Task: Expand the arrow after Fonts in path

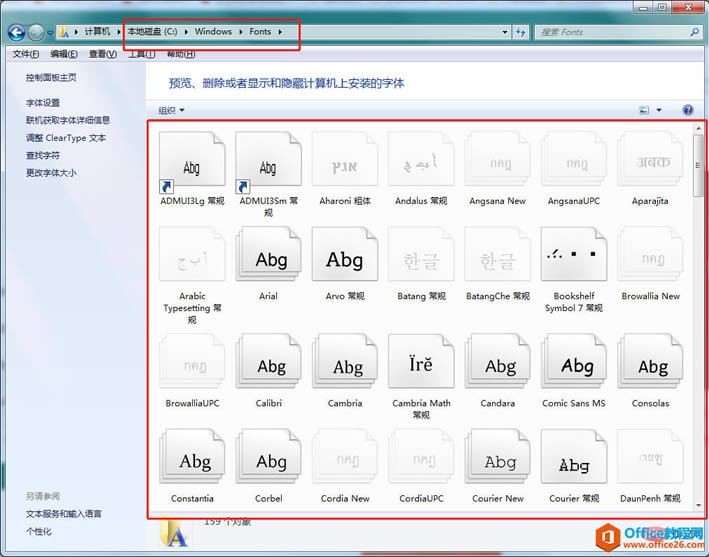Action: (280, 32)
